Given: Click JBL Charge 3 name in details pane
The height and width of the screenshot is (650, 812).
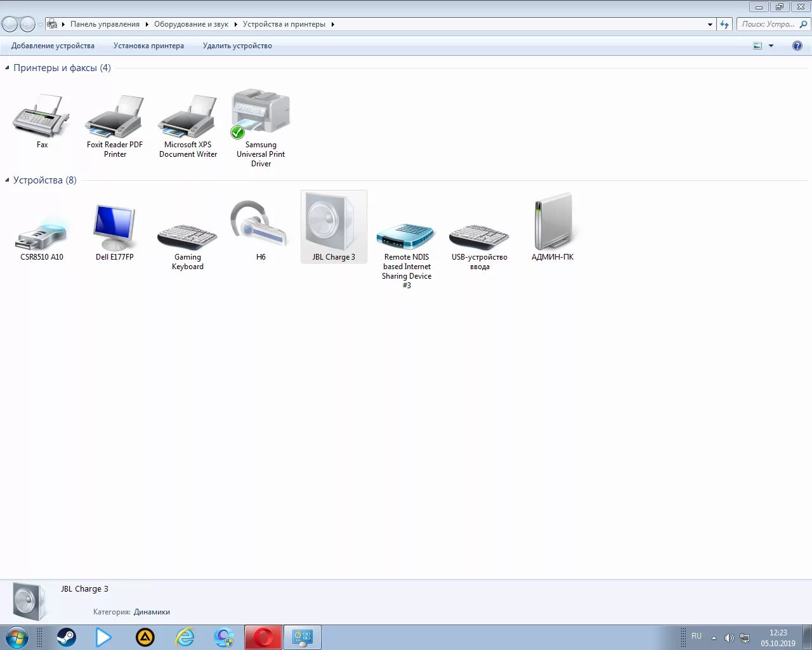Looking at the screenshot, I should [84, 589].
